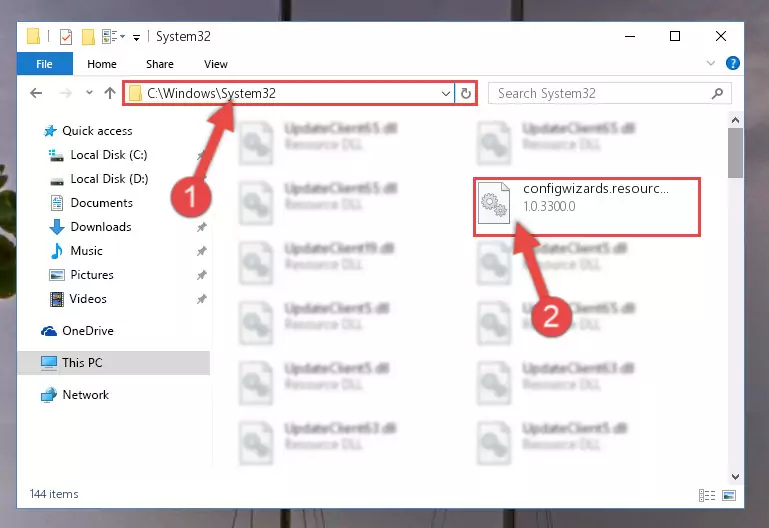Open Pictures in the sidebar
769x528 pixels.
(92, 275)
